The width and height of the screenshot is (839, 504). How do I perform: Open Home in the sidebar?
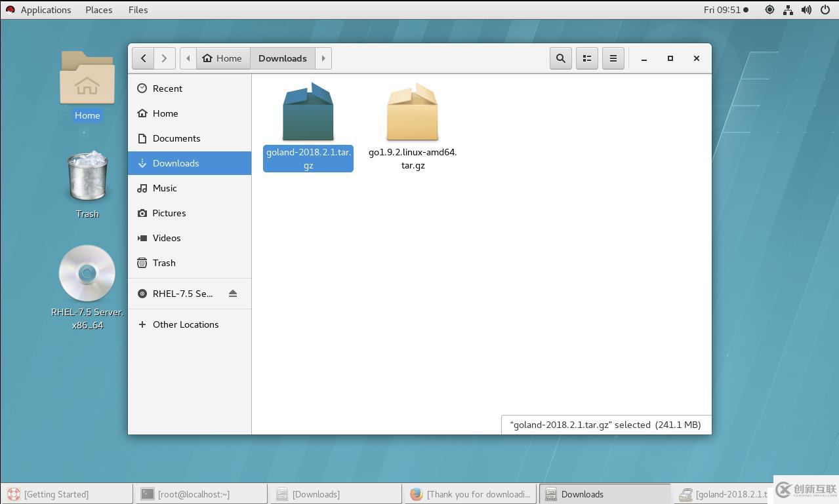(190, 113)
